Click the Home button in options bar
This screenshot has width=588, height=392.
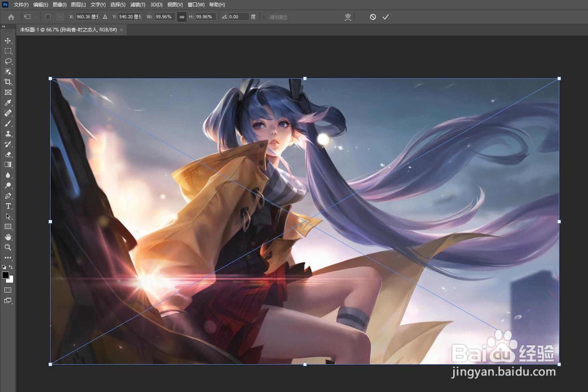(x=11, y=17)
